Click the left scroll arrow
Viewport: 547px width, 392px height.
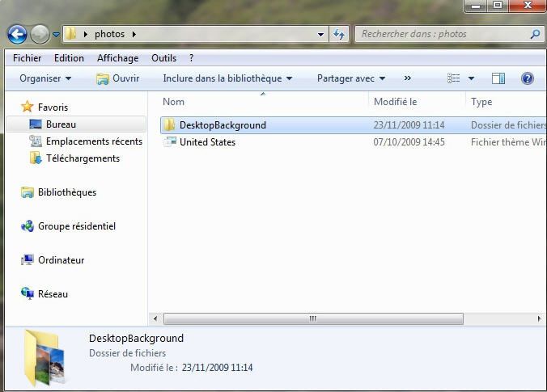coord(155,318)
